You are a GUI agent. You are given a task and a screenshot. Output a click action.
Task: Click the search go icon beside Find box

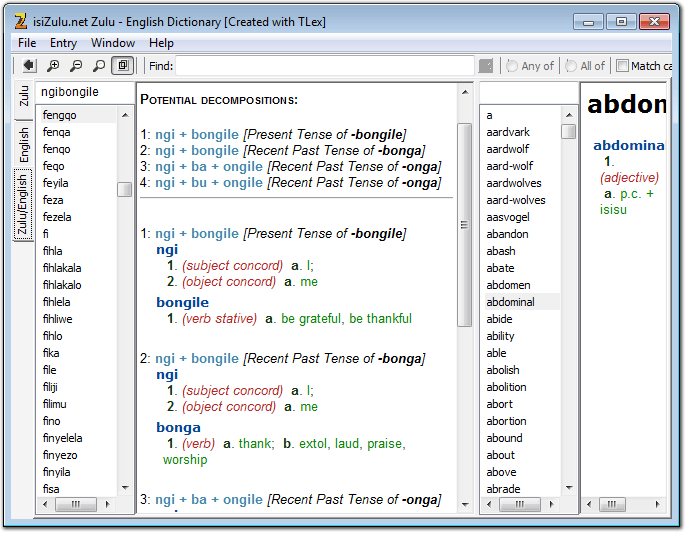(x=485, y=66)
